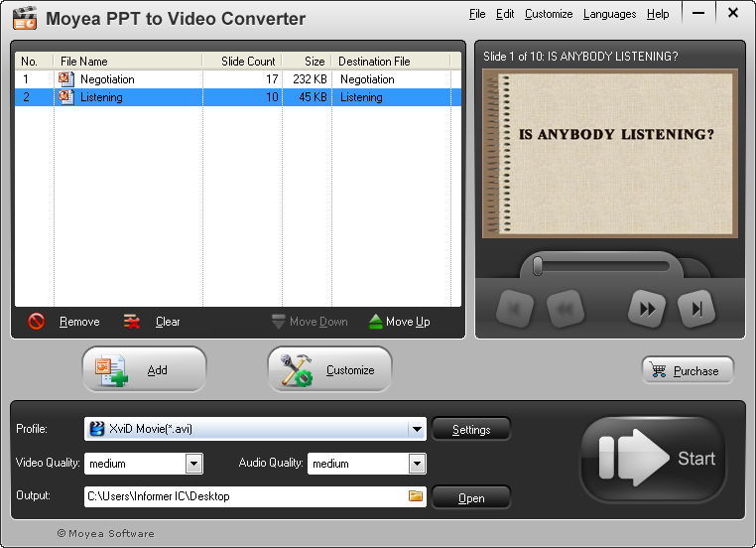Sort by Destination File column header
756x548 pixels.
[x=391, y=62]
